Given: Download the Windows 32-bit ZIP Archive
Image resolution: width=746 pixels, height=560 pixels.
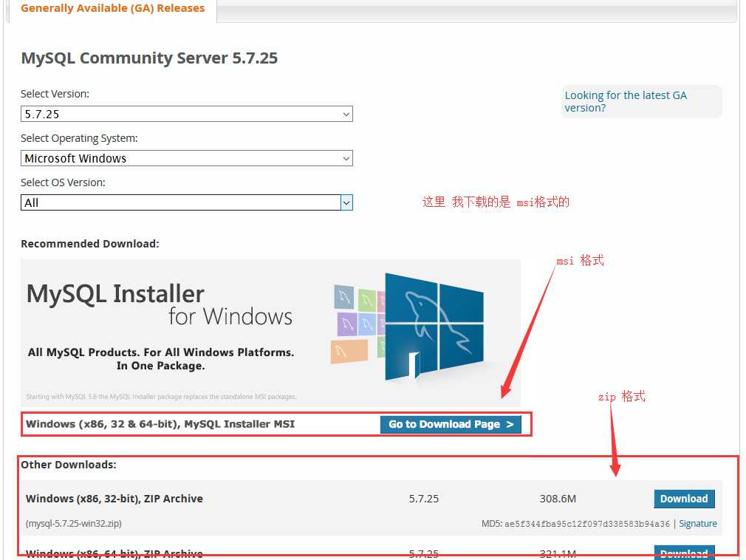Looking at the screenshot, I should point(684,499).
